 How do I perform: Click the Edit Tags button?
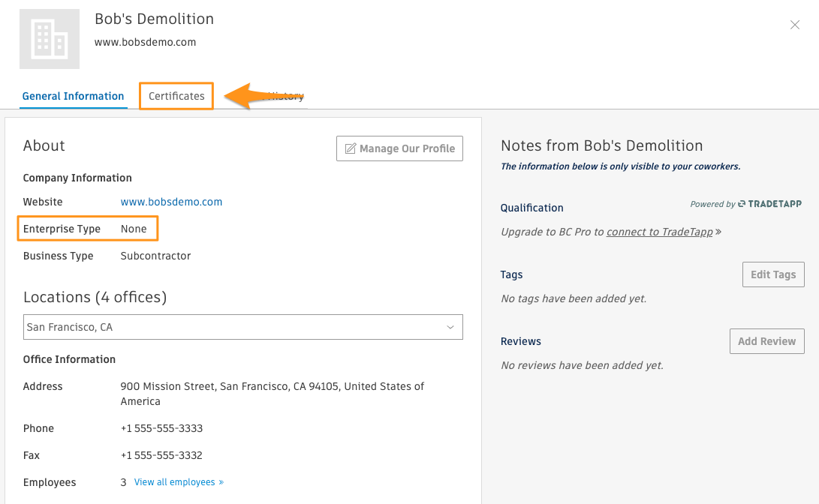[773, 274]
